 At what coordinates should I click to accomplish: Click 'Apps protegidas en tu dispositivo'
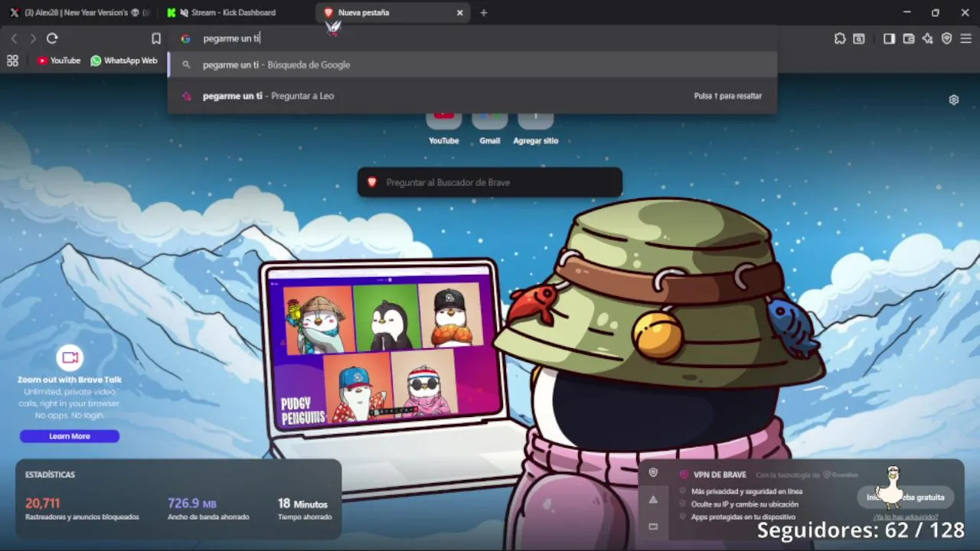(x=743, y=517)
